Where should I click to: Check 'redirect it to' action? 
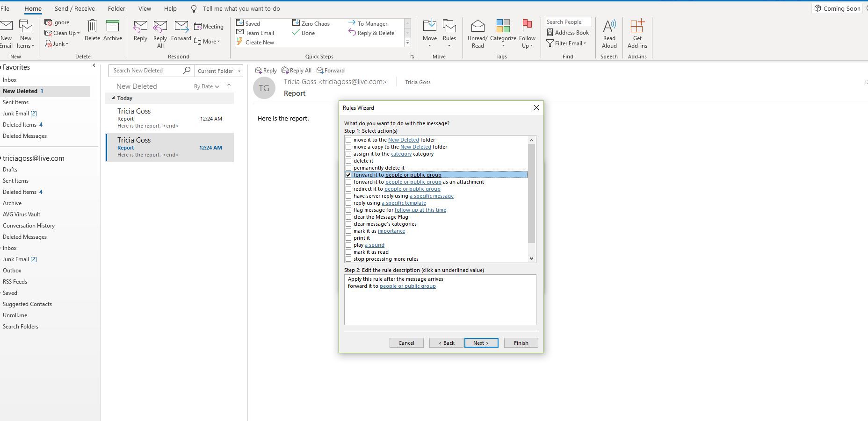pyautogui.click(x=348, y=189)
